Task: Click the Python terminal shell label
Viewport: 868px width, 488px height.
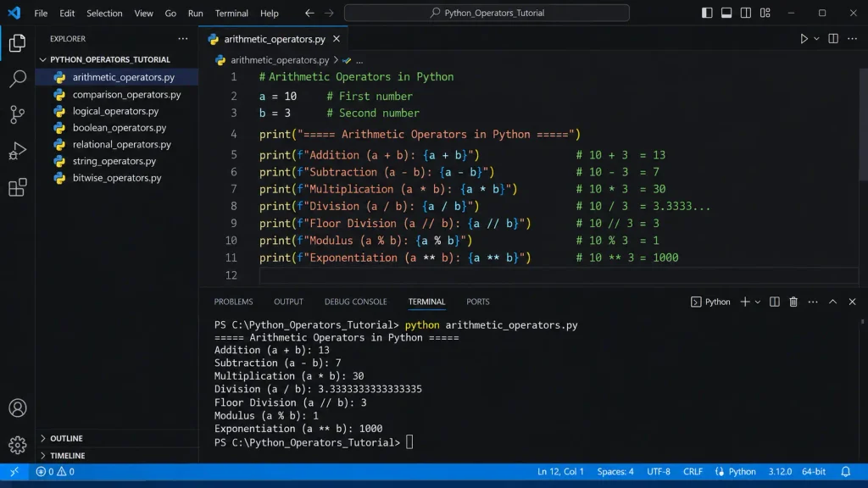Action: (710, 302)
